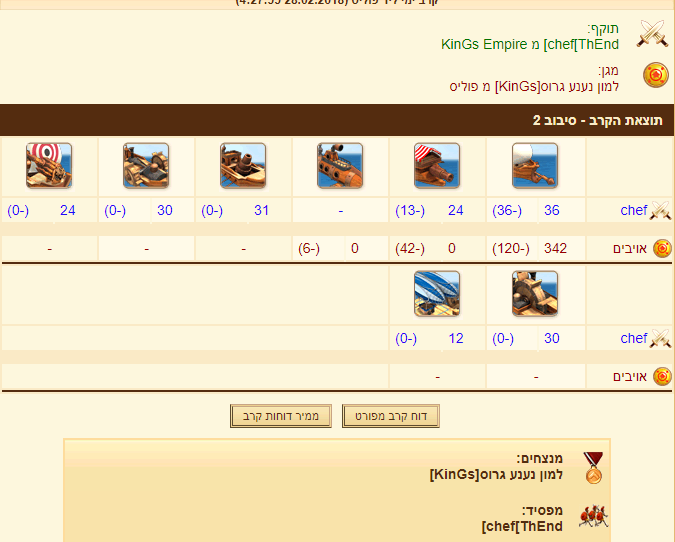Open the attacker KinGs Empire chef[ThEnd link
Image resolution: width=675 pixels, height=542 pixels.
tap(529, 44)
